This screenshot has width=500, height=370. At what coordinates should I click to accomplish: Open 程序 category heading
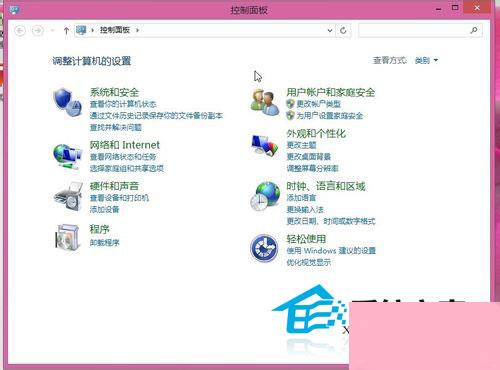pos(100,229)
